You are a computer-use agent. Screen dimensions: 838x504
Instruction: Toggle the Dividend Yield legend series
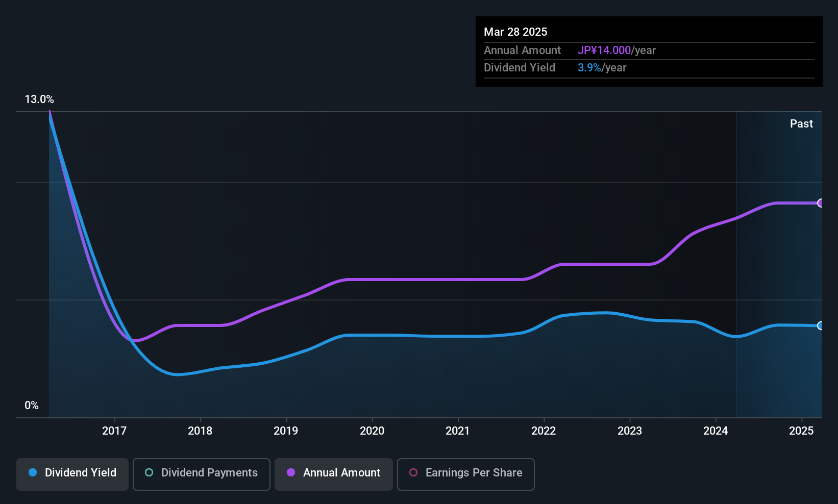(72, 473)
